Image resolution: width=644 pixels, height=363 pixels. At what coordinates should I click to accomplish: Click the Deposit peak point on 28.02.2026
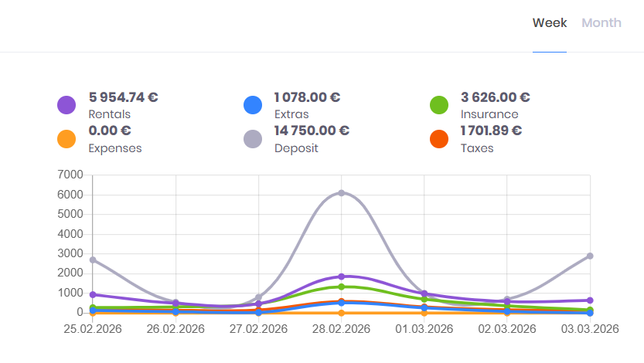[x=341, y=192]
